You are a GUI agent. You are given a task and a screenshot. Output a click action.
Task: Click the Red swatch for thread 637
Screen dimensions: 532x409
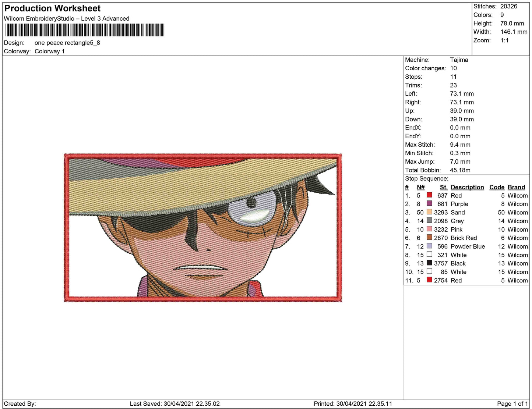click(429, 195)
